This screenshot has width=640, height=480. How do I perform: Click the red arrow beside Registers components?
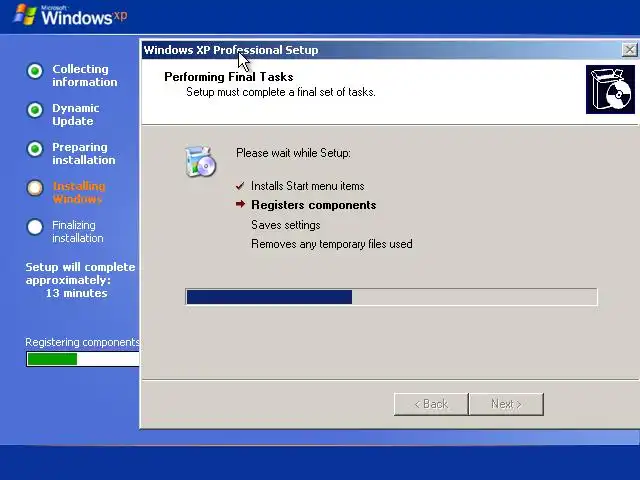click(x=240, y=204)
